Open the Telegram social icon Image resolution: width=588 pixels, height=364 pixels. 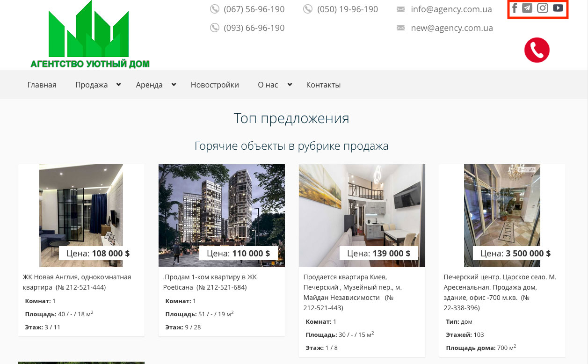[x=527, y=8]
